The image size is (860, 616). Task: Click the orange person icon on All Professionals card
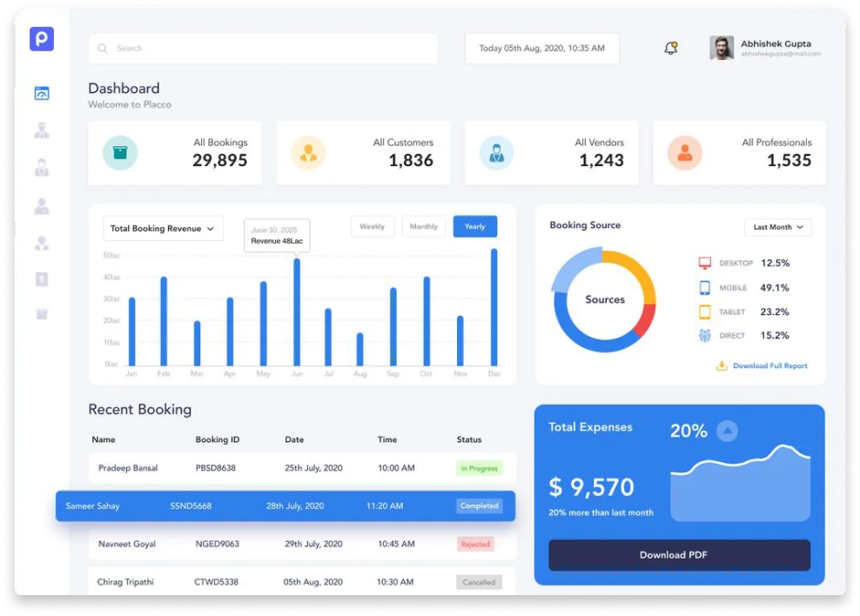coord(685,153)
